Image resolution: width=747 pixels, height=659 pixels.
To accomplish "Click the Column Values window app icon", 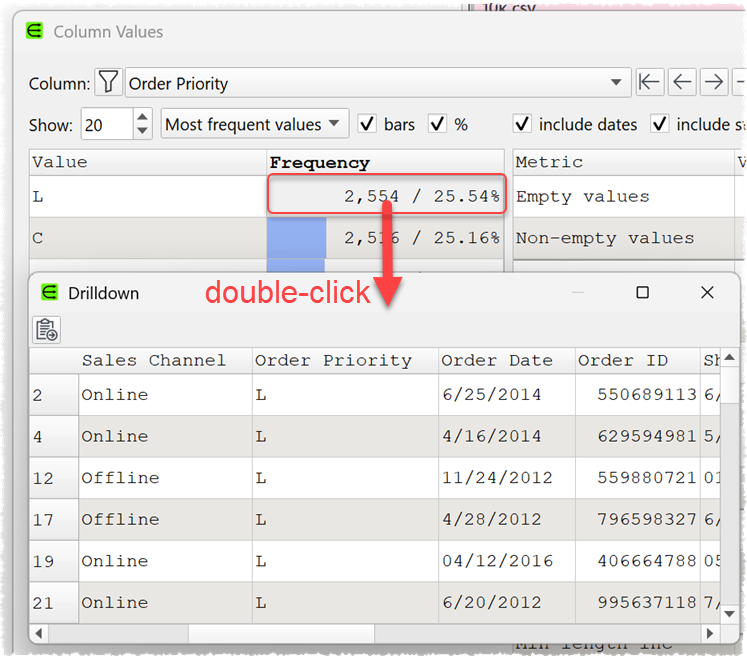I will (x=34, y=31).
